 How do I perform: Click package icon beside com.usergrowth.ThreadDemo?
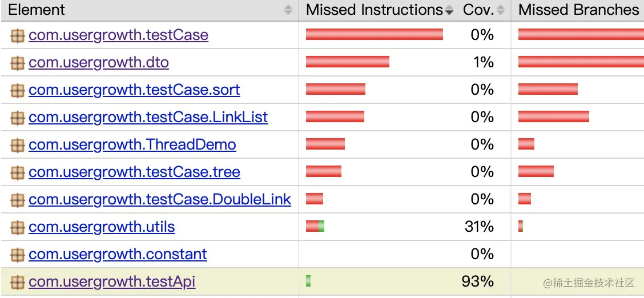click(x=18, y=146)
